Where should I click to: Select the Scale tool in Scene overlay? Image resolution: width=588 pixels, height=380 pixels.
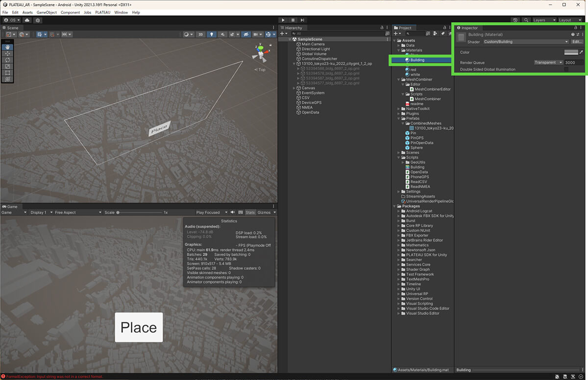[7, 66]
